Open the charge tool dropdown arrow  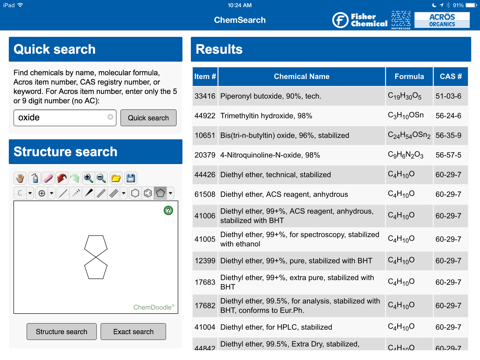[x=52, y=193]
